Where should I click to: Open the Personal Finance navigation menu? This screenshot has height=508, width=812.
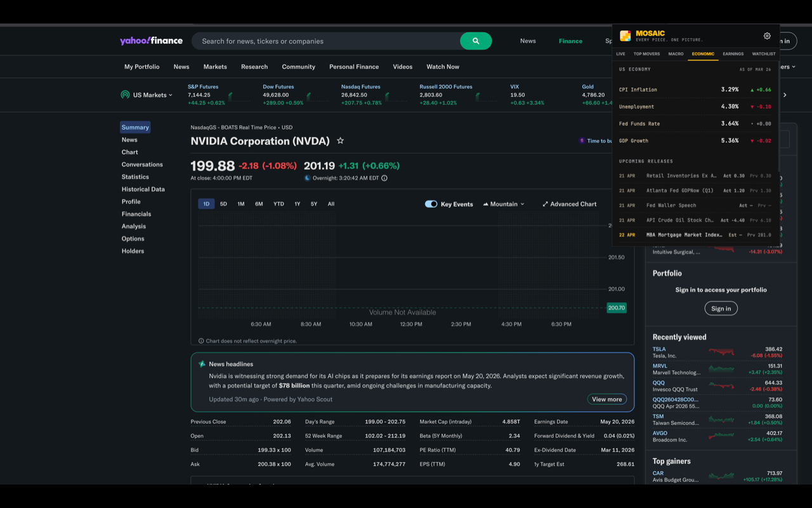click(x=354, y=67)
